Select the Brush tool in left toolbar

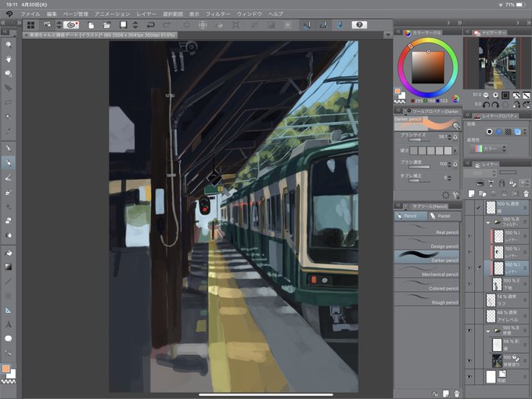pyautogui.click(x=9, y=178)
